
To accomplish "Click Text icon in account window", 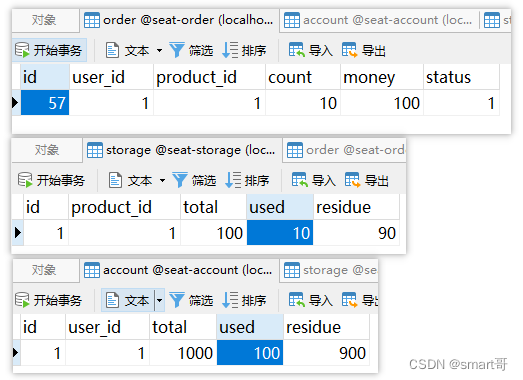I will [x=112, y=300].
